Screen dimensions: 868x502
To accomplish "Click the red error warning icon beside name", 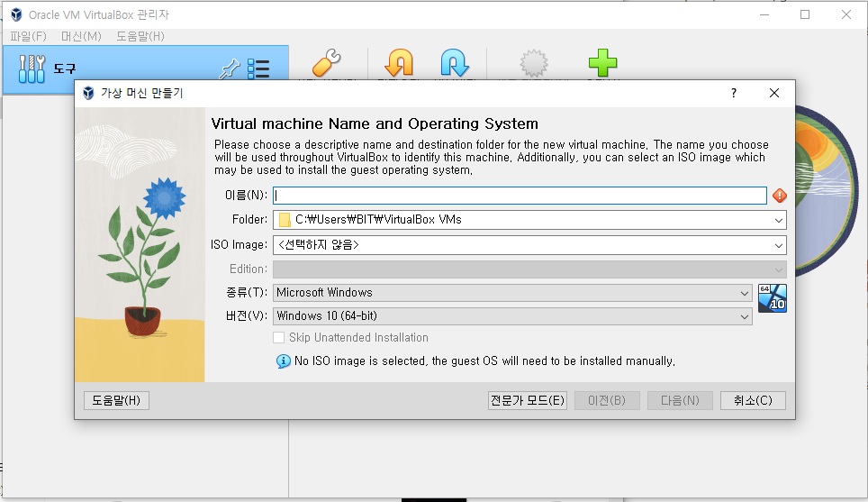I will click(780, 196).
